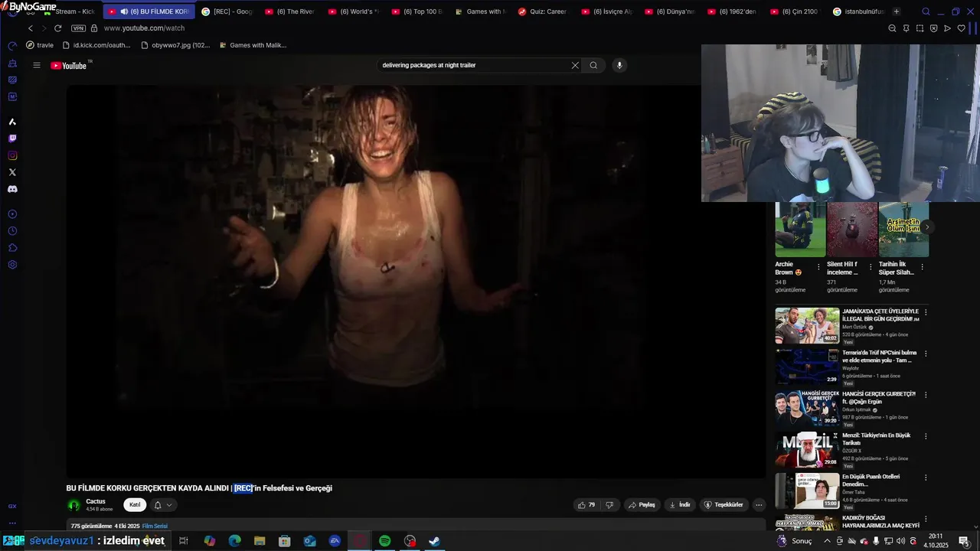The height and width of the screenshot is (551, 980).
Task: Open En Düşük Puanlı Otelleri Denedim video
Action: pos(807,491)
